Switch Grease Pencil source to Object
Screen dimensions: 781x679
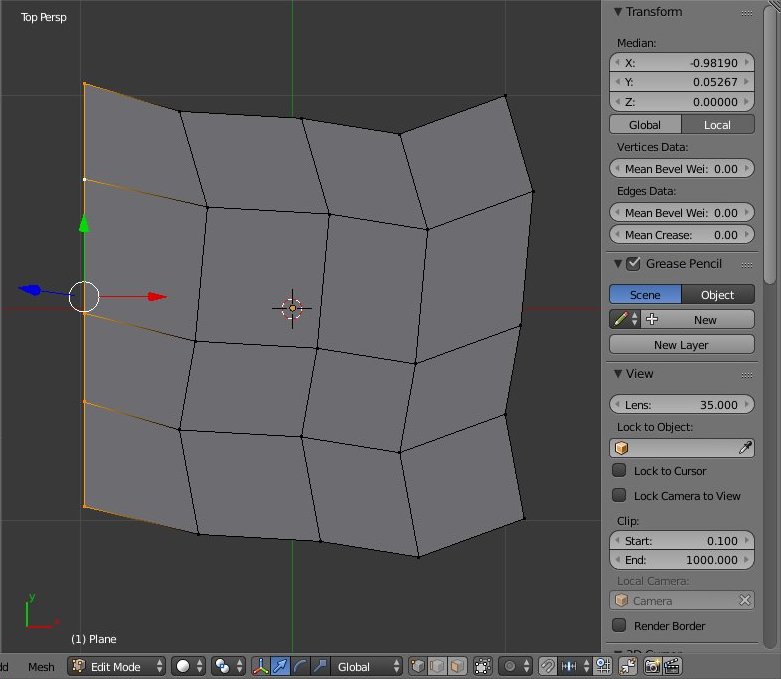click(718, 295)
